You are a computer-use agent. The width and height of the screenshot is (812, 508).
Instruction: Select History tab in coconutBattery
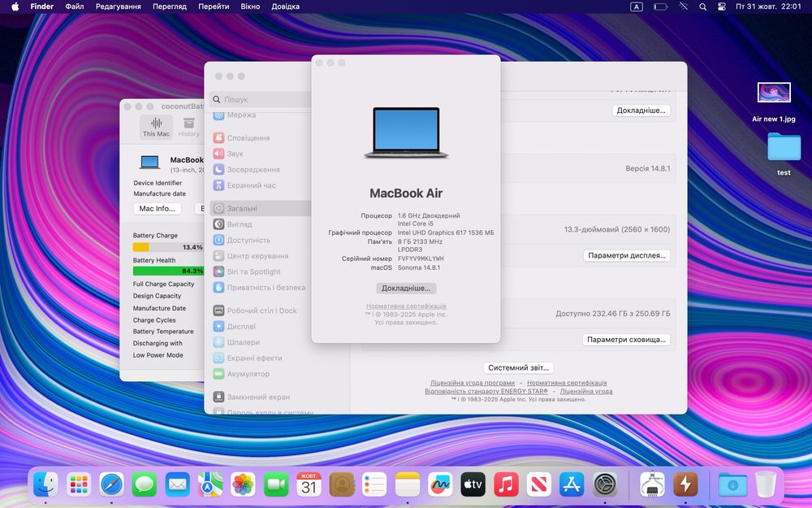pyautogui.click(x=188, y=127)
